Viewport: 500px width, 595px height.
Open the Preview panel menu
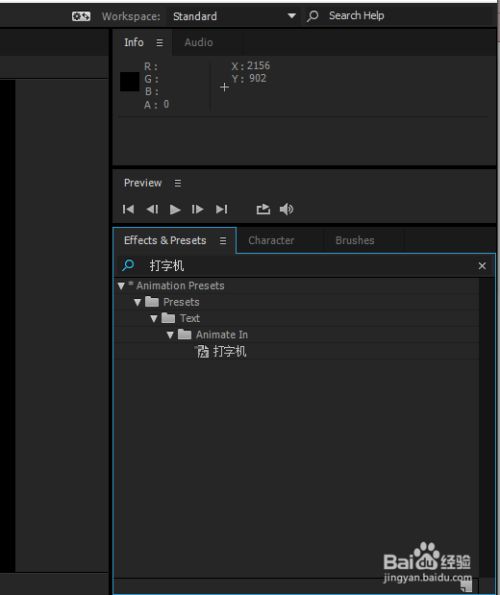[x=178, y=184]
